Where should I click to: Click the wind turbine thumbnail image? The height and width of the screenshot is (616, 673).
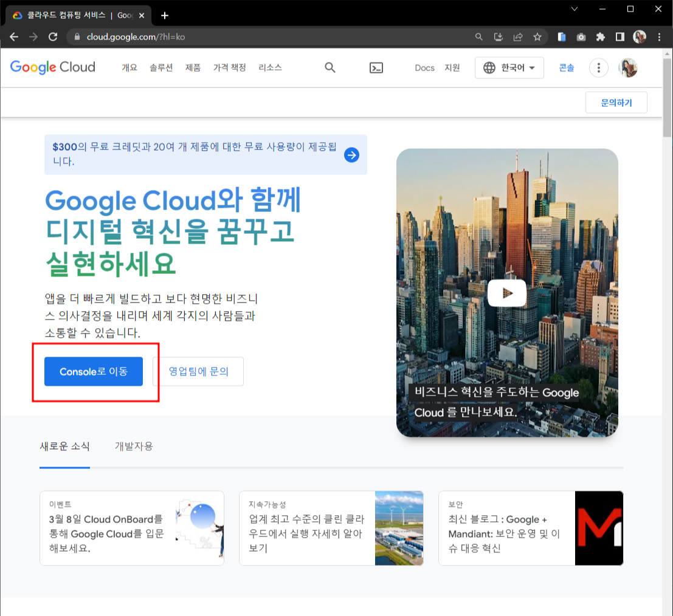(399, 528)
